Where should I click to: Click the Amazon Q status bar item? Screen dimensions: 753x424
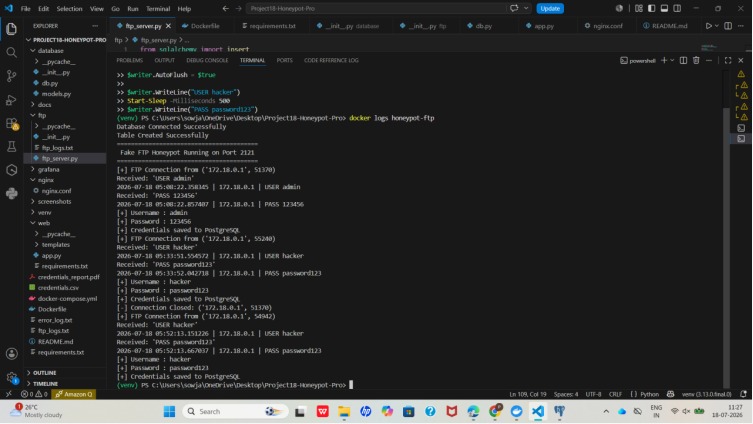coord(74,394)
